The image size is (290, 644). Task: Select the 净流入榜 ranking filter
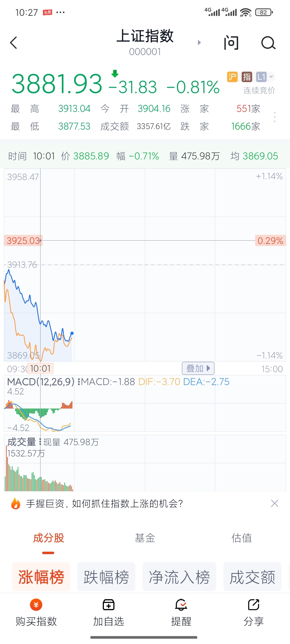click(x=179, y=577)
